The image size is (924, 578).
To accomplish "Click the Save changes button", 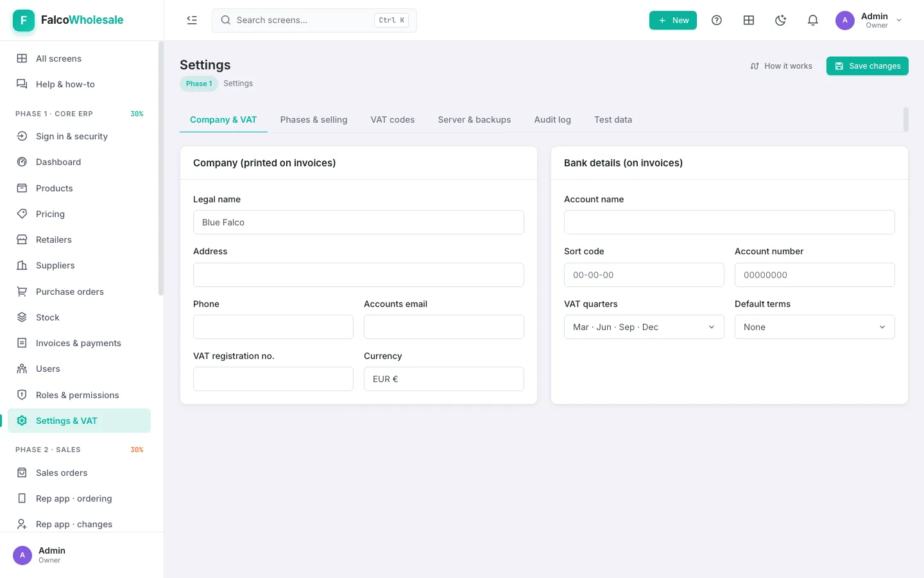I will coord(867,66).
